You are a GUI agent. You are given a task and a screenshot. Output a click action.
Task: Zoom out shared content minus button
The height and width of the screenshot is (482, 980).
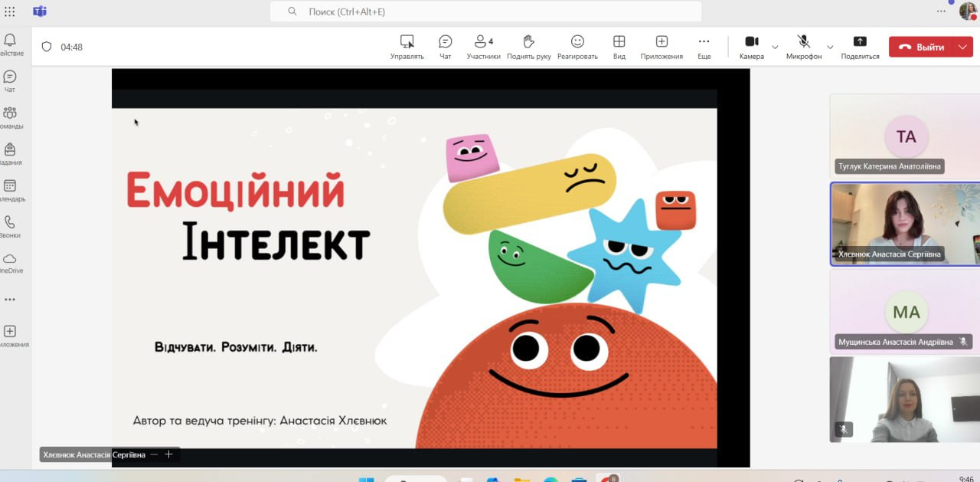pos(154,454)
